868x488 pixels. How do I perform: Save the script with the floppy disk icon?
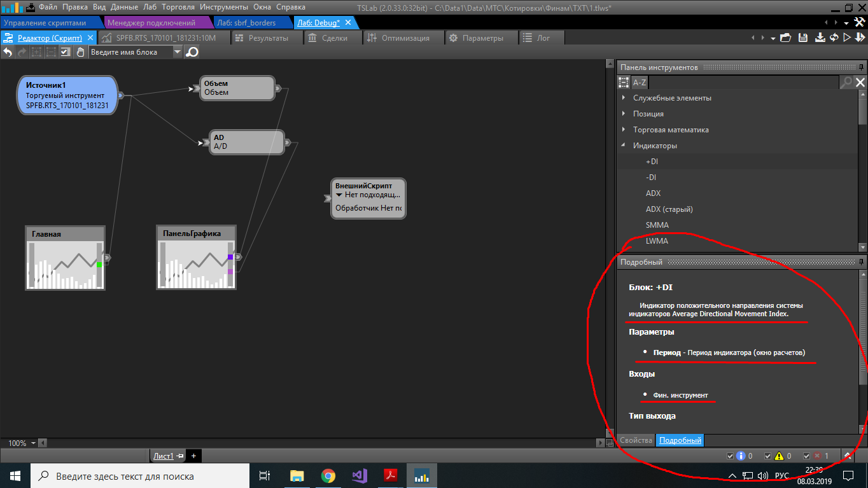pos(803,38)
